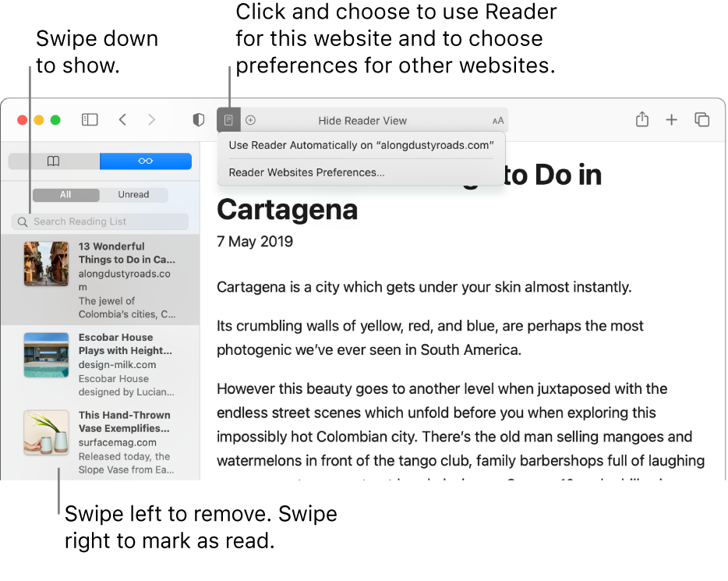Click the green full screen button

click(55, 120)
